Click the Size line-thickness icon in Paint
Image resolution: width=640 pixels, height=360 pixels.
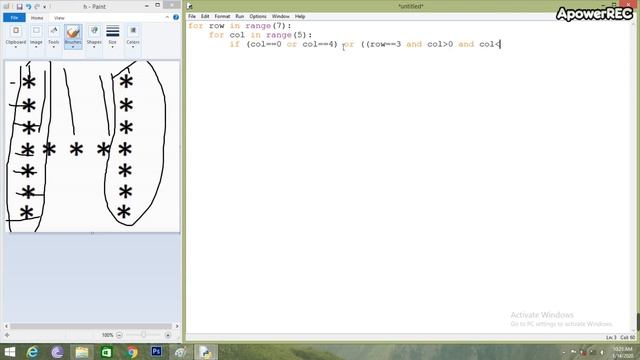[x=113, y=31]
